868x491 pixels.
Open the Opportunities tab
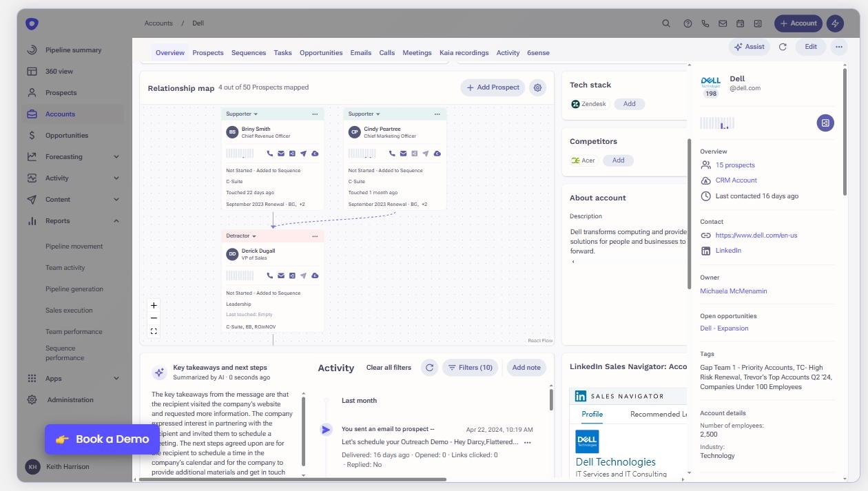(321, 53)
